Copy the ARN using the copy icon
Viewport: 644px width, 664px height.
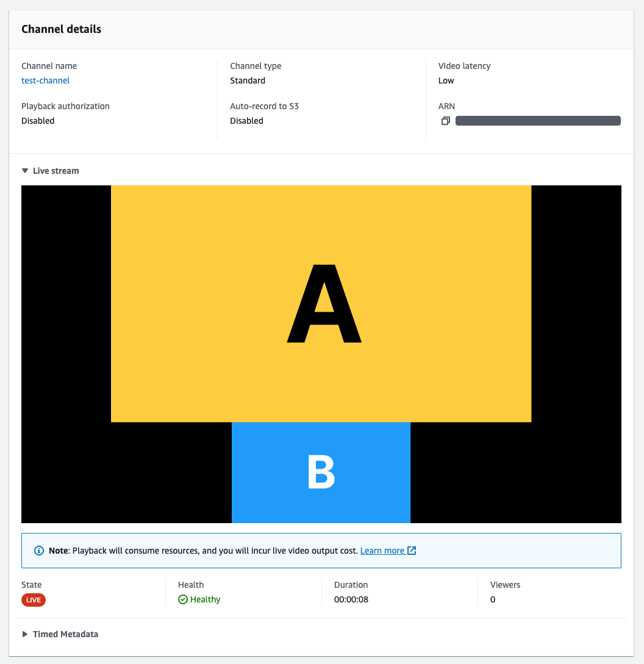tap(446, 121)
